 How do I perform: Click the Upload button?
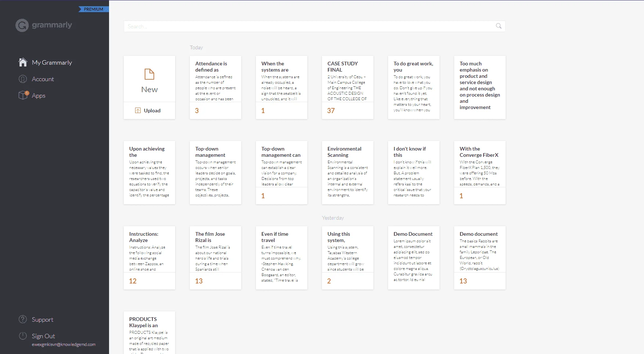click(x=149, y=111)
